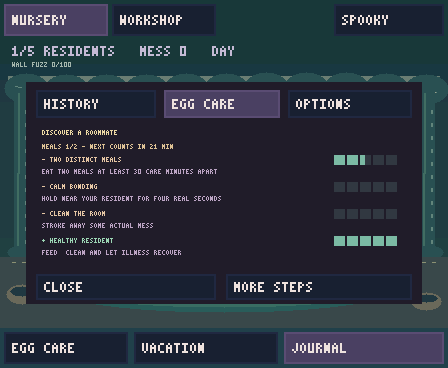Open the Options tab
Viewport: 448px width, 368px height.
click(350, 104)
